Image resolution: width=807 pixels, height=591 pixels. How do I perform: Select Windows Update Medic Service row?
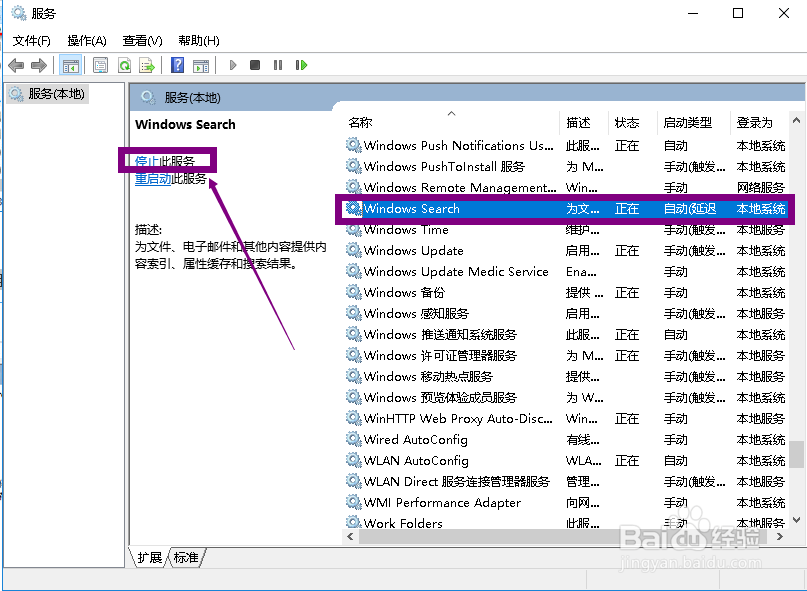565,272
